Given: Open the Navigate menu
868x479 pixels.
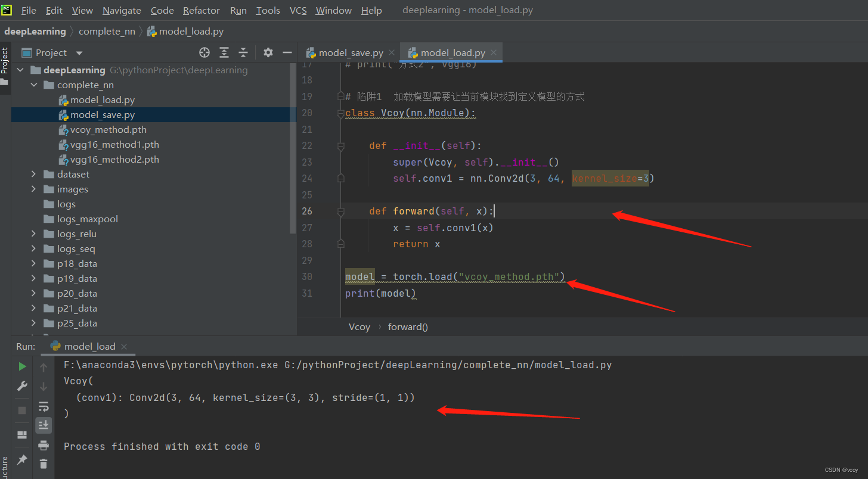Looking at the screenshot, I should 122,10.
